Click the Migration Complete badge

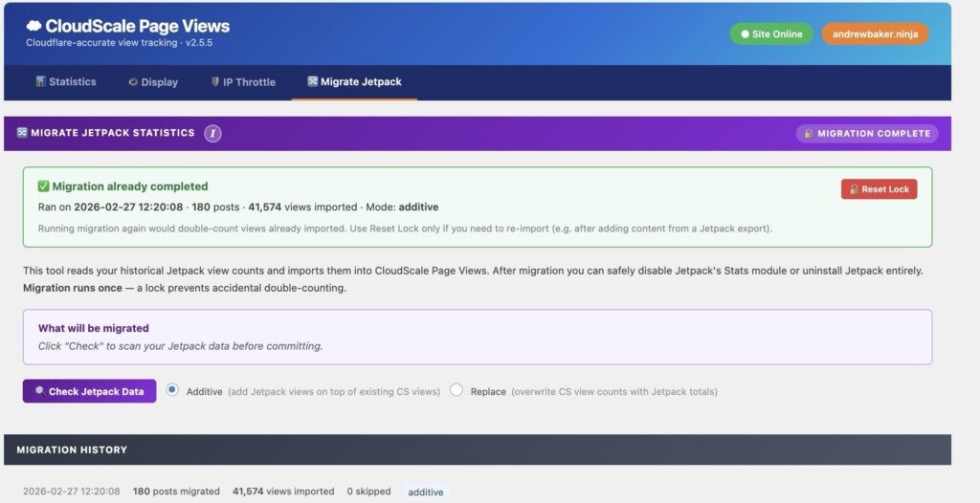click(867, 133)
